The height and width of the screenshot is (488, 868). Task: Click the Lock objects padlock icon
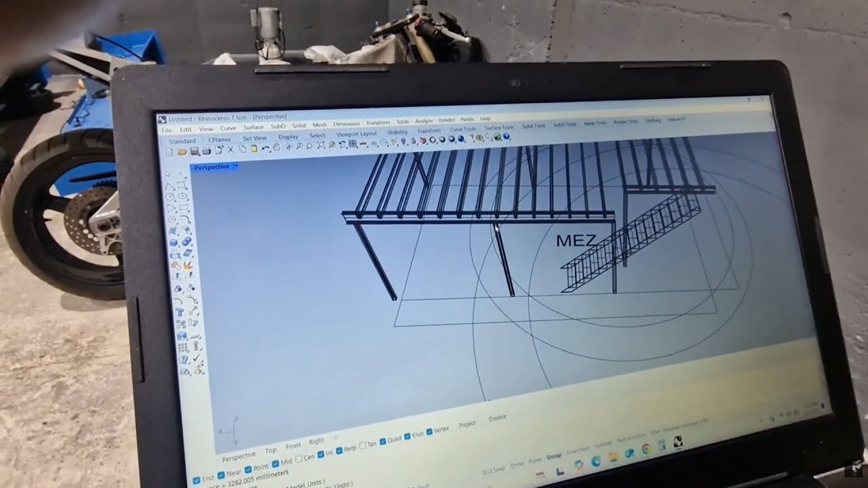pos(414,140)
